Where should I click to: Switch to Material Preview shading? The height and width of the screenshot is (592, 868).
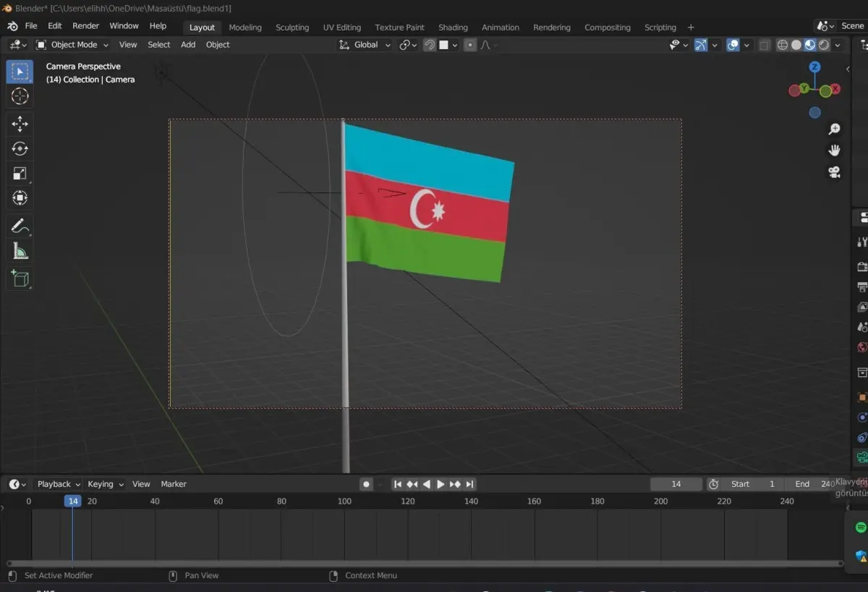pos(810,45)
